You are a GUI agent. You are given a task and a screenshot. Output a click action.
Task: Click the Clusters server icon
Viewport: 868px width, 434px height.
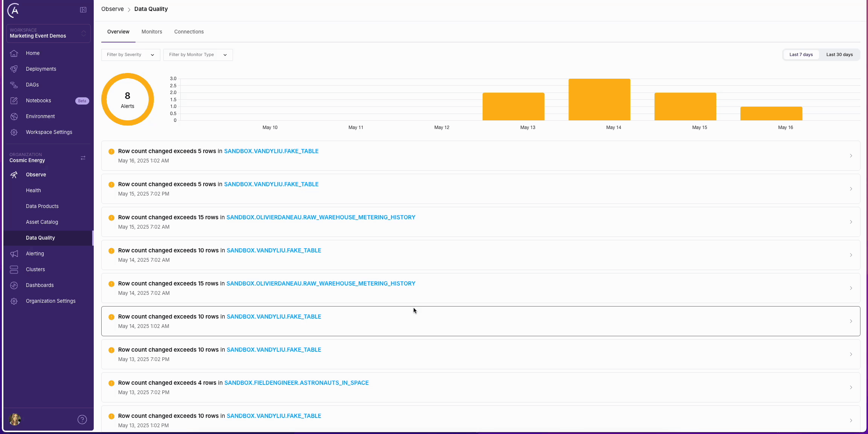click(x=14, y=269)
